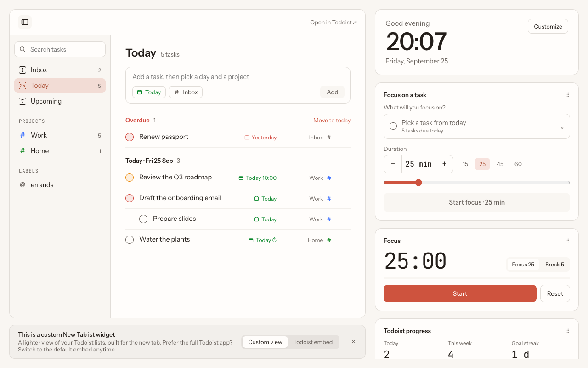Select the 45 minute duration preset
This screenshot has width=588, height=368.
coord(500,164)
